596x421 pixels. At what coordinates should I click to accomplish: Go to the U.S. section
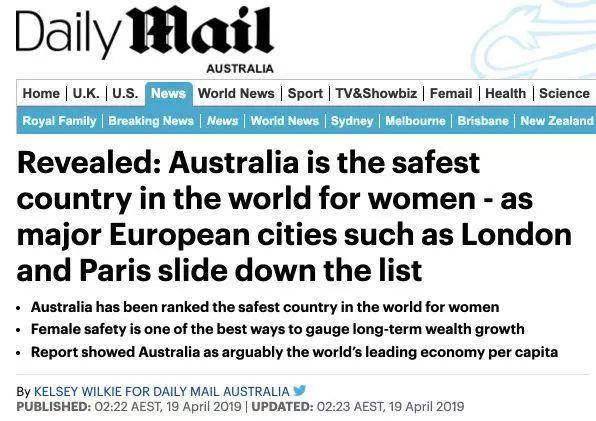click(x=125, y=93)
